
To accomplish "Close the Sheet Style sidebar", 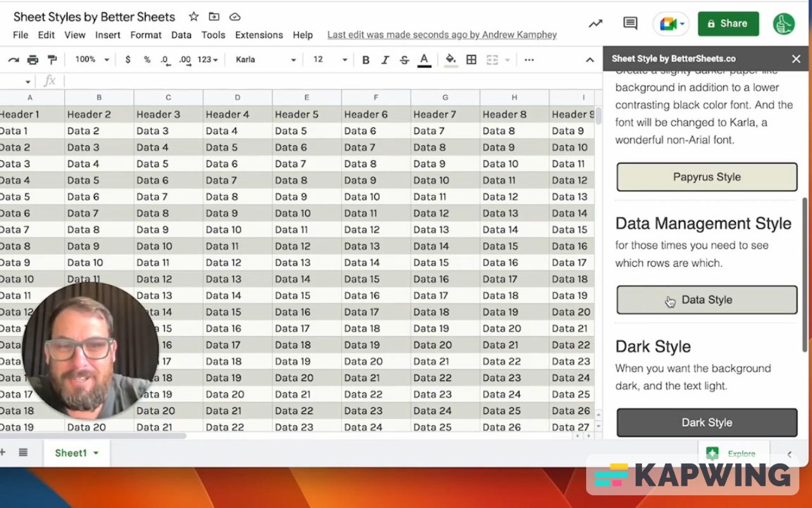I will [x=796, y=59].
